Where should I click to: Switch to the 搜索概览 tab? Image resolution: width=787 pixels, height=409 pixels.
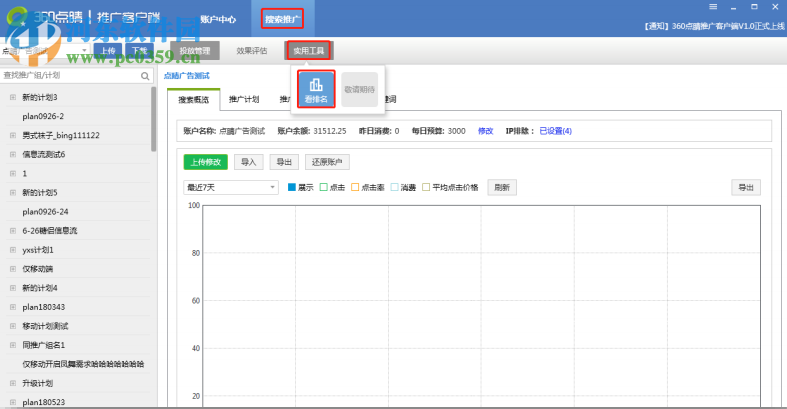tap(194, 99)
